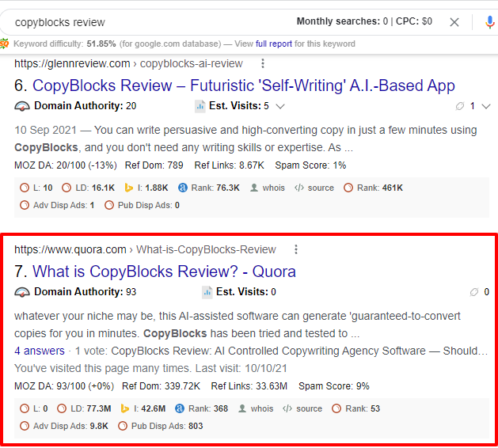This screenshot has height=448, width=498.
Task: Open 'What is CopyBlocks Review? - Quora' result
Action: [x=164, y=271]
